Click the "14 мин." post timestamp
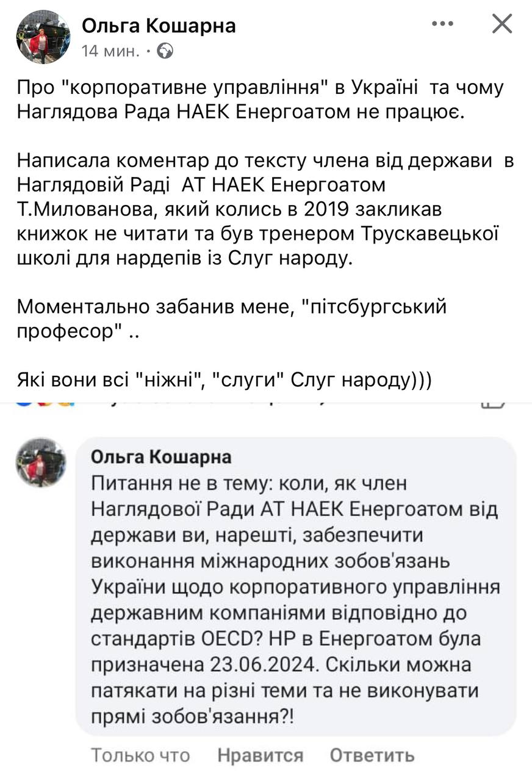 point(109,51)
